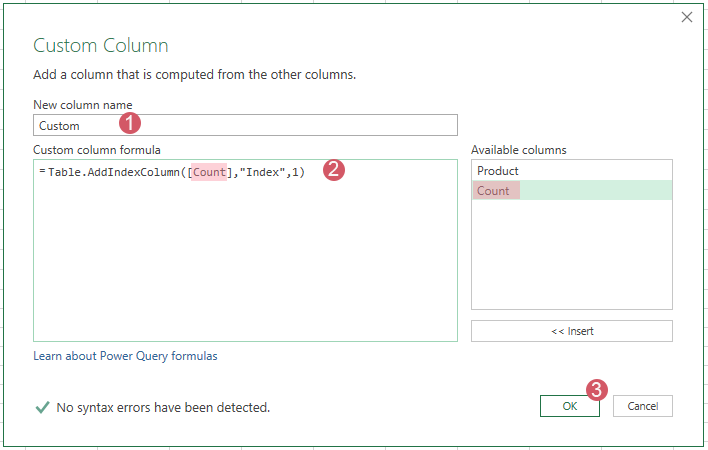Click inside the empty formula editor area
The image size is (708, 450).
click(x=245, y=270)
